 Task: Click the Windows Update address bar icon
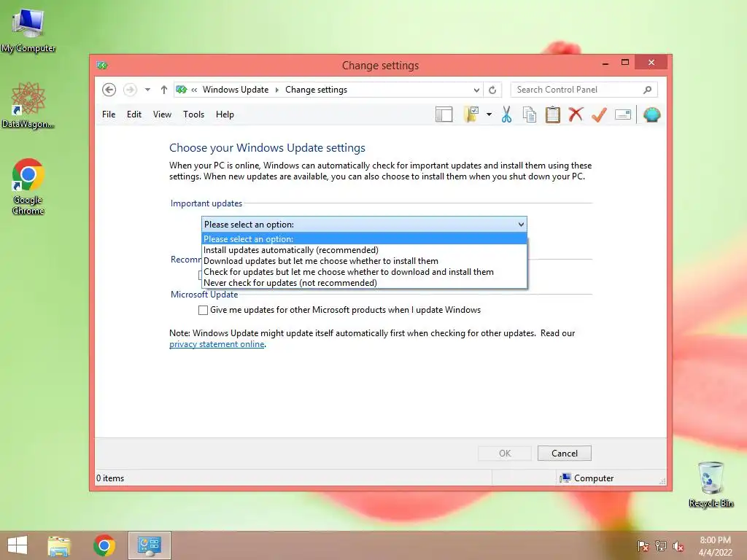pyautogui.click(x=182, y=90)
